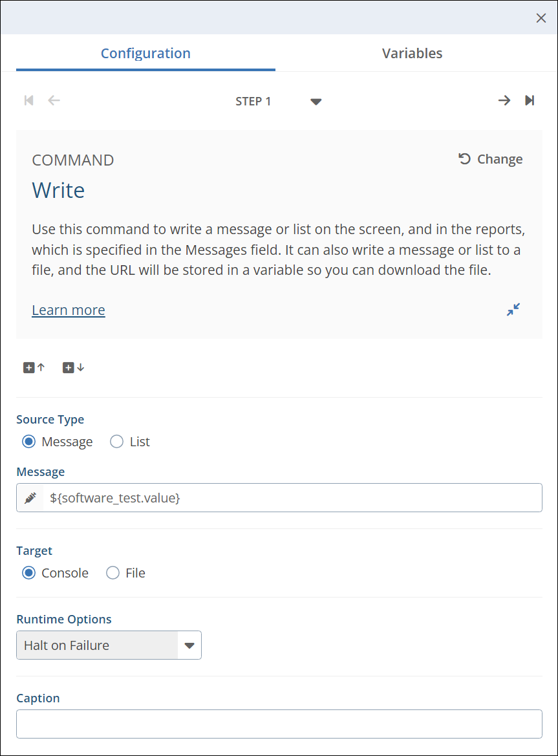
Task: Select the Message source type
Action: tap(29, 442)
